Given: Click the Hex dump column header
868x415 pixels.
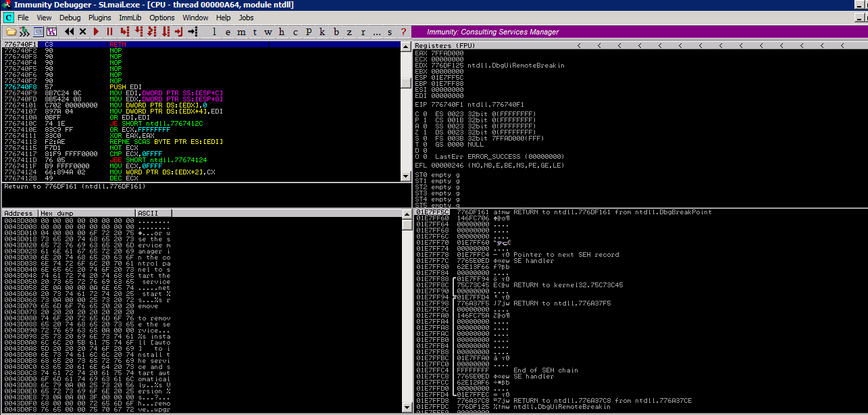Looking at the screenshot, I should pos(87,213).
